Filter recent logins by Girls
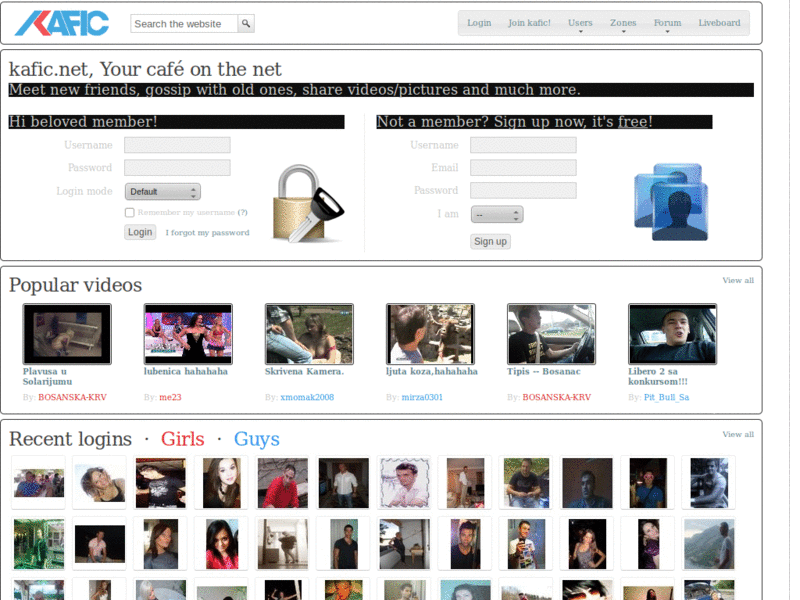 [183, 439]
